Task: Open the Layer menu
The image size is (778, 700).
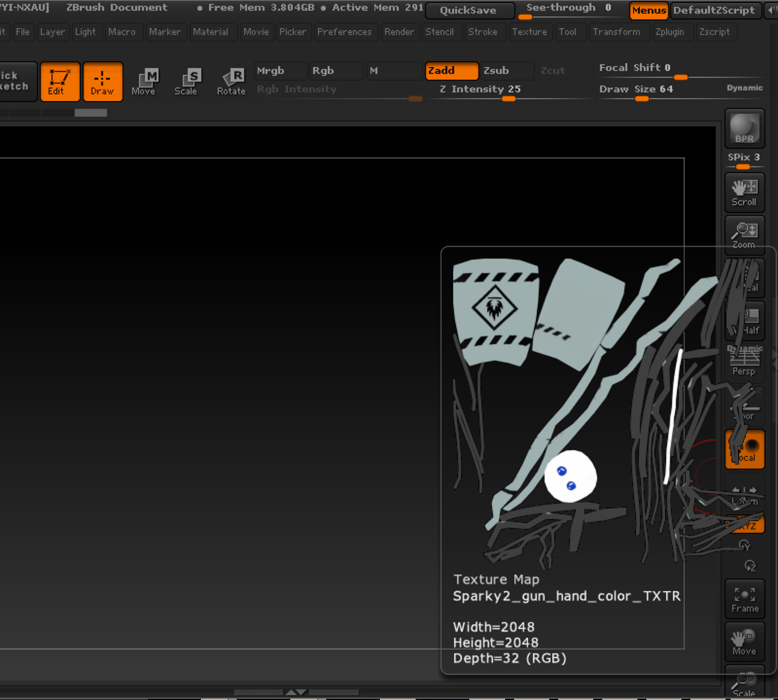Action: point(53,32)
